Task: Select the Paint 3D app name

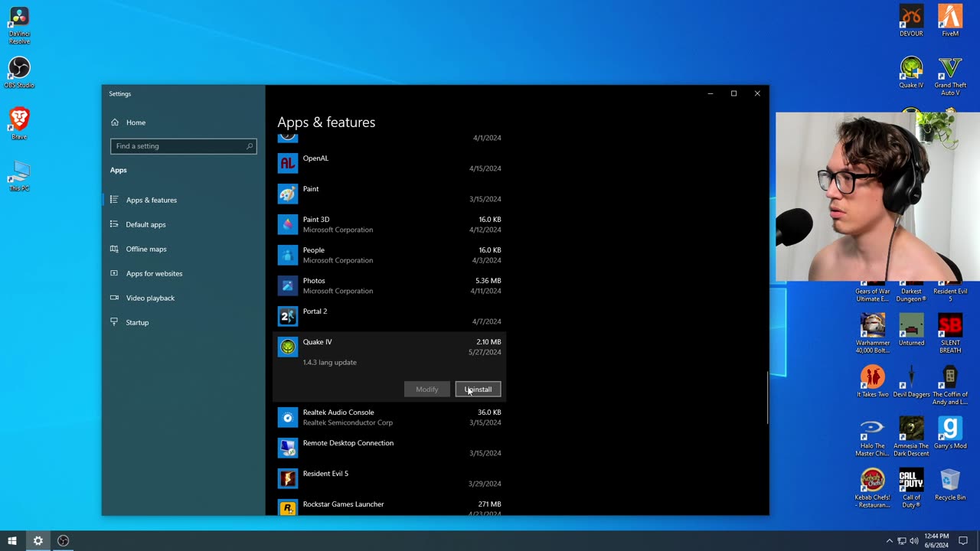Action: point(316,220)
